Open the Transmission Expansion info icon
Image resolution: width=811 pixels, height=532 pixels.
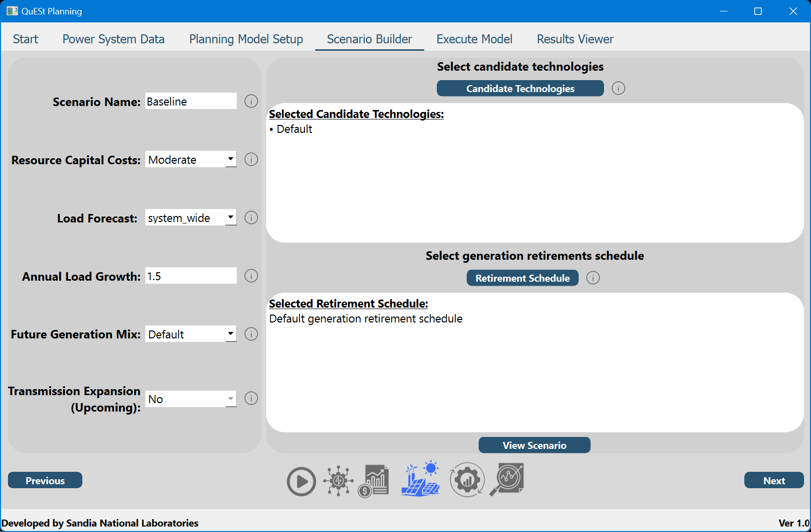[251, 399]
